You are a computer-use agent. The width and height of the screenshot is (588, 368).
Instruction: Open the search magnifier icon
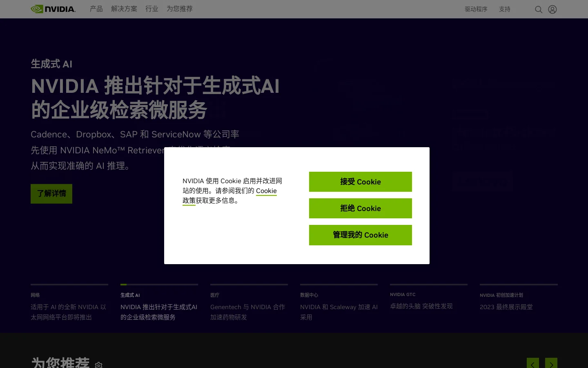tap(539, 9)
